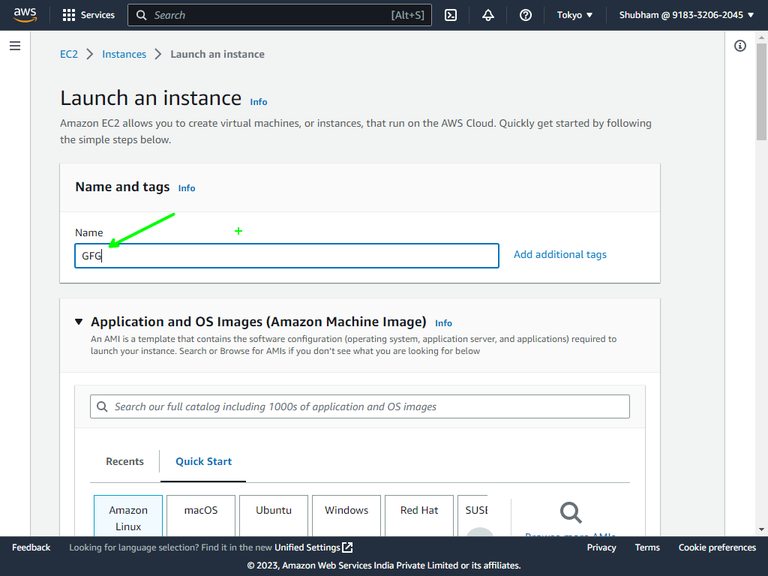Viewport: 768px width, 576px height.
Task: Open the hamburger side navigation menu
Action: [15, 46]
